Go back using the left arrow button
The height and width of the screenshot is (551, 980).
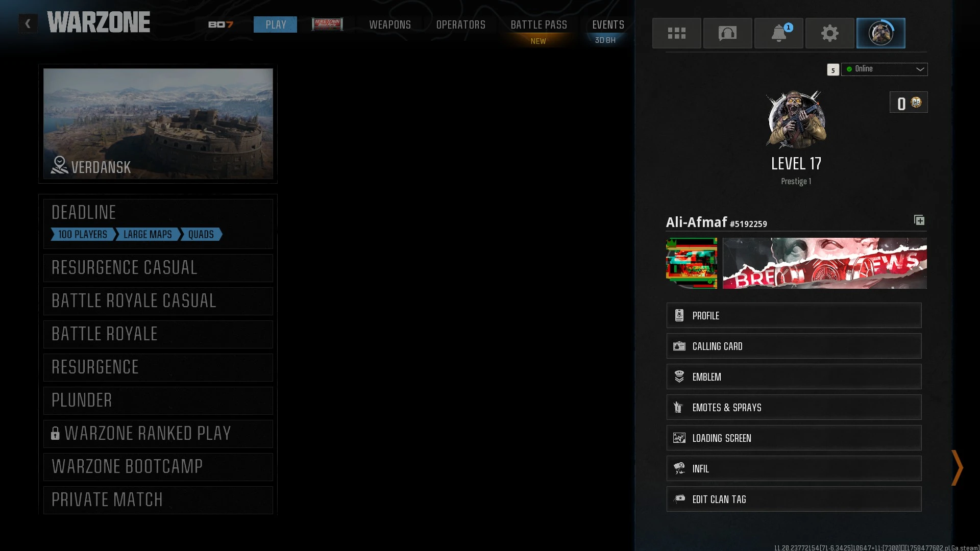pos(28,23)
